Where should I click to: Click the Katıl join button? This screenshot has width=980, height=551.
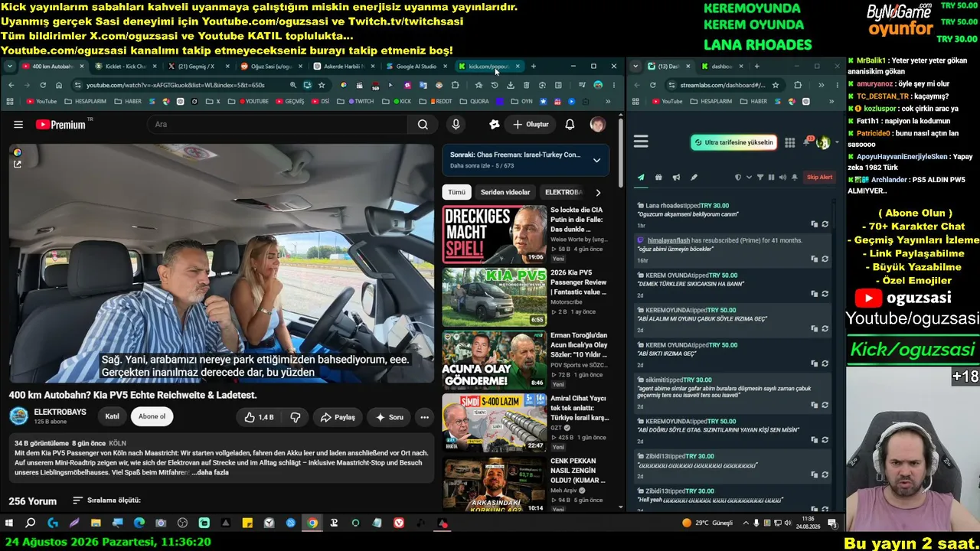click(112, 416)
